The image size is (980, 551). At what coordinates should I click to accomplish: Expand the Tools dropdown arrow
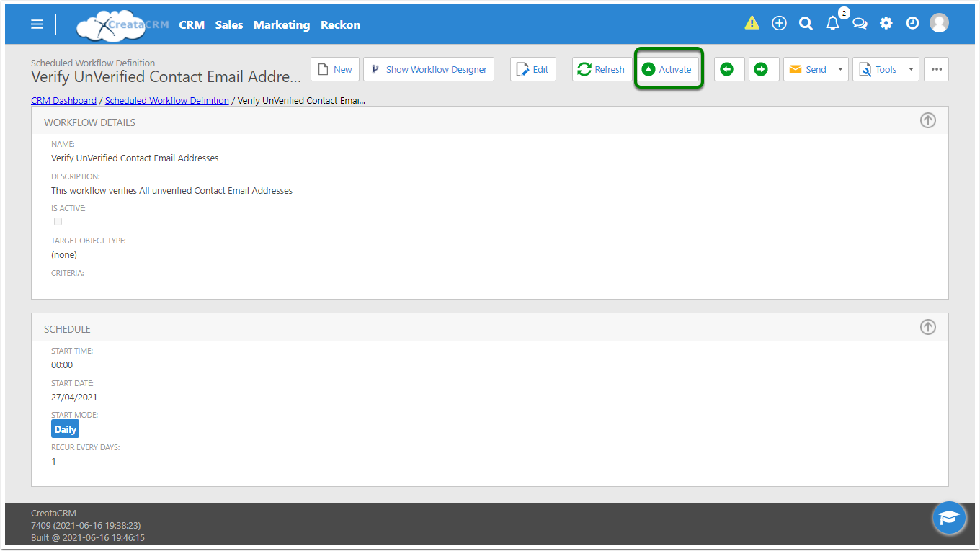(910, 70)
